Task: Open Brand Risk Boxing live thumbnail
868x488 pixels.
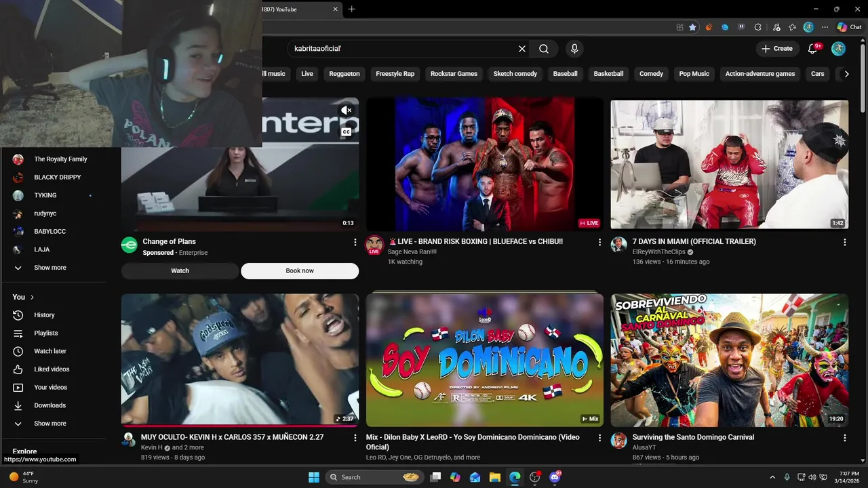Action: [x=484, y=164]
